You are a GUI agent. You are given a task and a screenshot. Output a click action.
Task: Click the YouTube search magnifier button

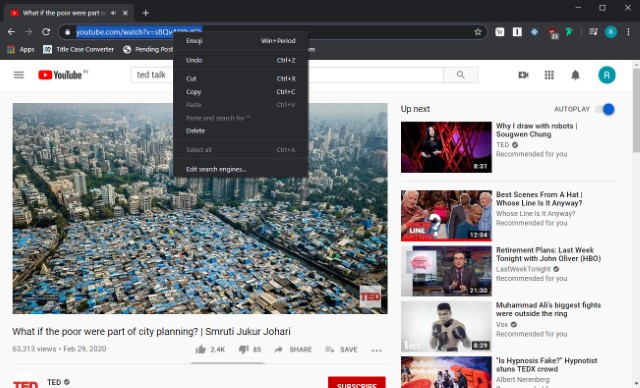pos(461,75)
